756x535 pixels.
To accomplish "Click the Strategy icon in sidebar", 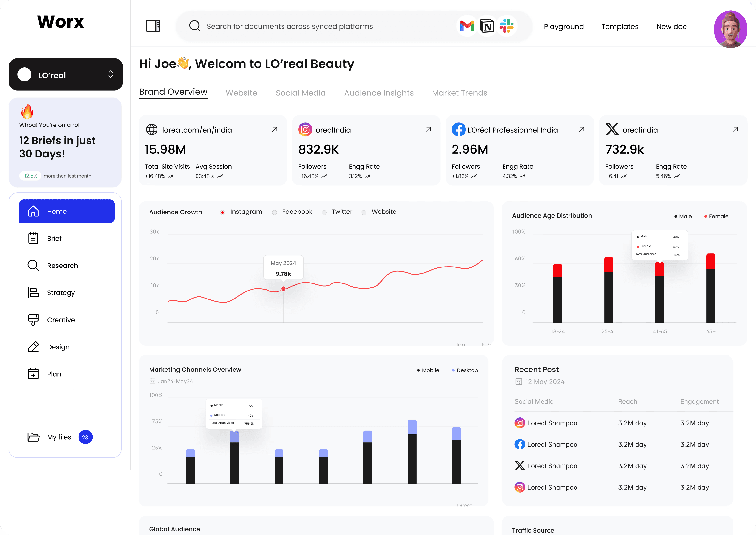I will point(33,292).
